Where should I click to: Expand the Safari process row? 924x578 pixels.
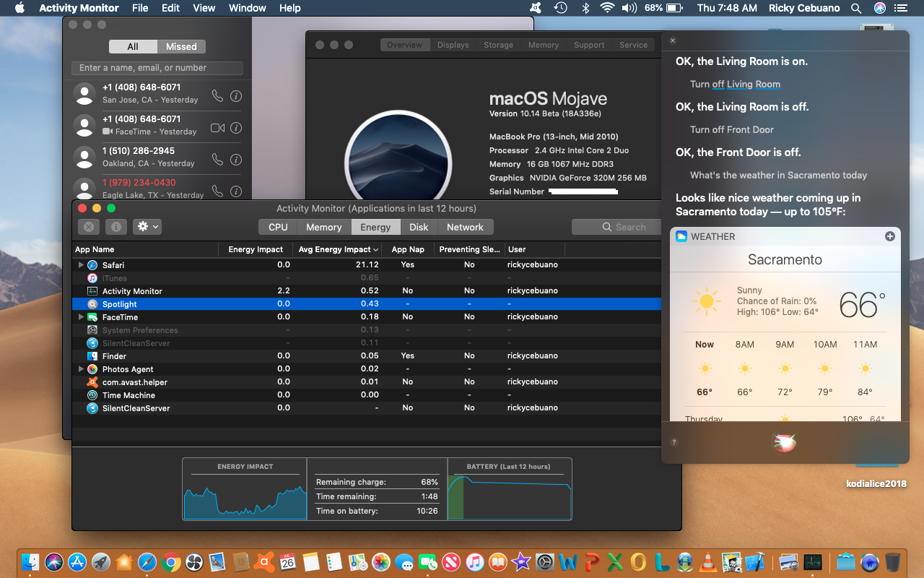[81, 265]
